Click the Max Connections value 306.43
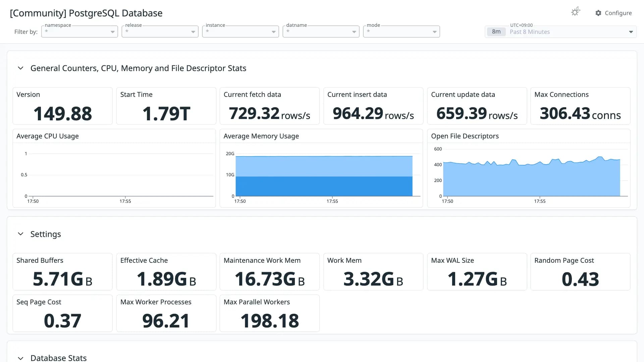644x362 pixels. [x=565, y=113]
